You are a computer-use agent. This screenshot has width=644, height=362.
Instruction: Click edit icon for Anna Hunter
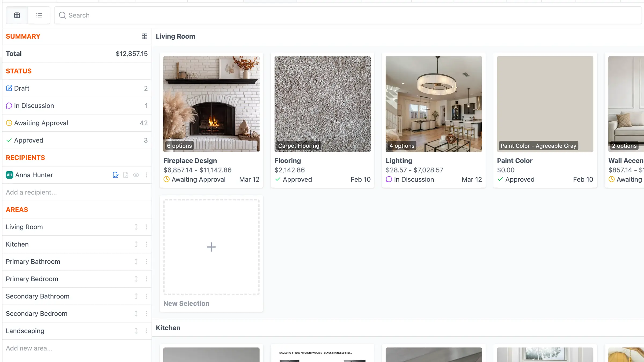(x=116, y=175)
